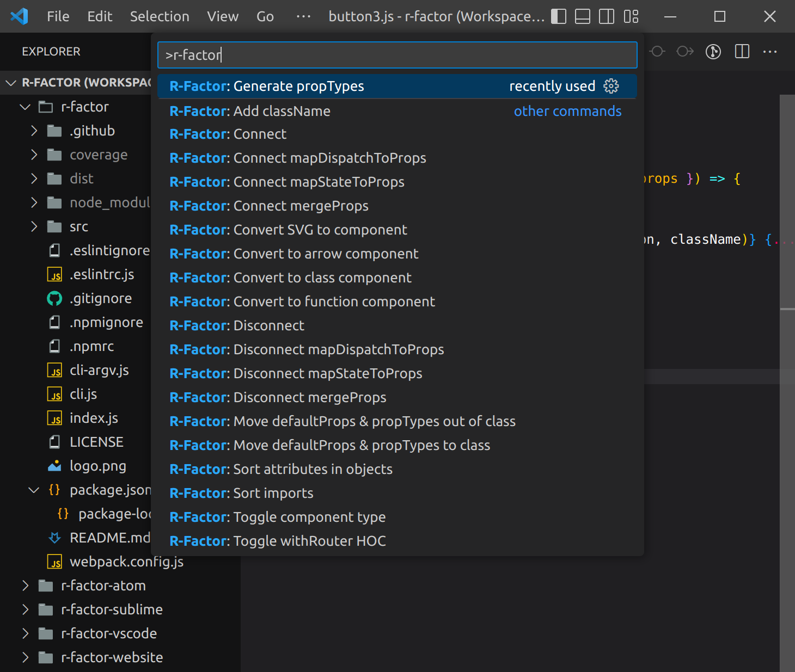This screenshot has width=795, height=672.
Task: Run Convert to class component command
Action: (397, 278)
